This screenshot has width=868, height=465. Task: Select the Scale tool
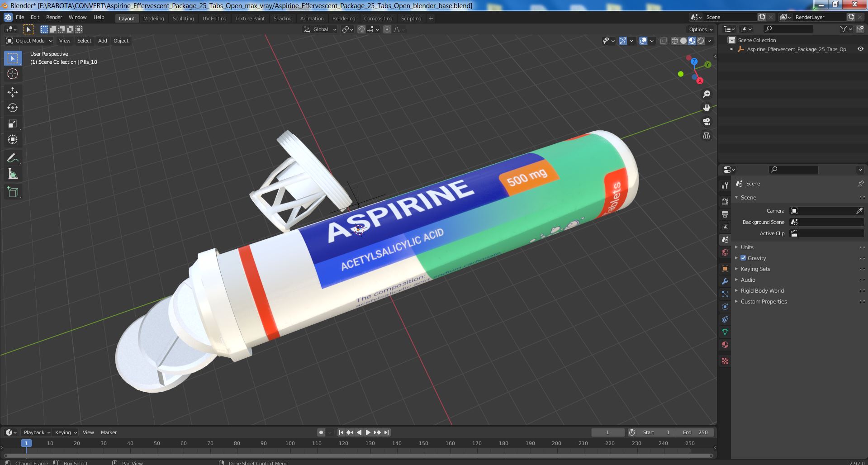click(x=13, y=124)
